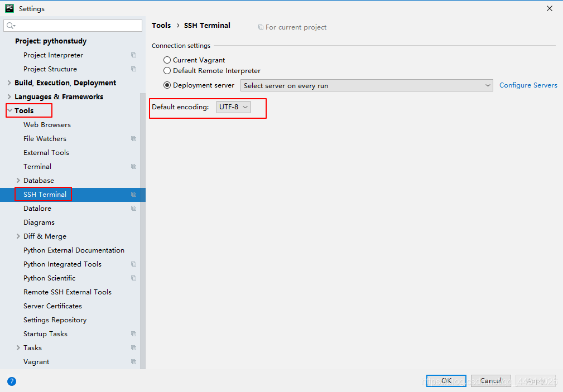Click project-level icon beside File Watchers

point(133,138)
